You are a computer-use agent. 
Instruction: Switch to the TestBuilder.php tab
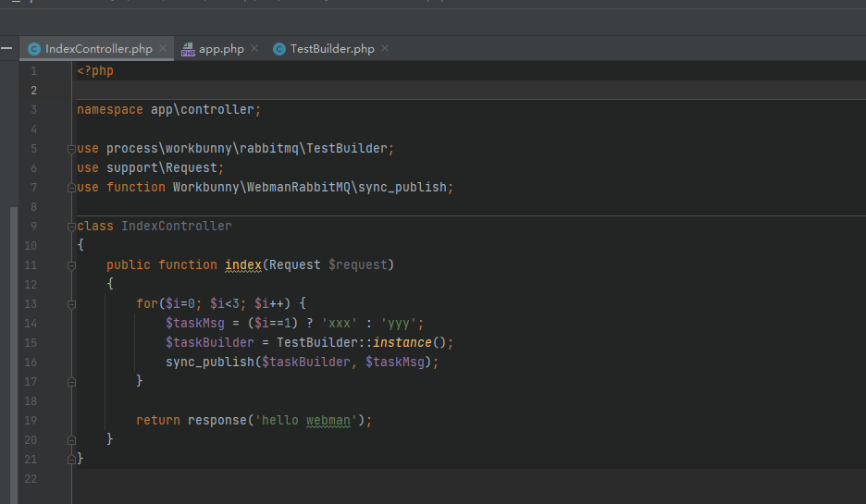pyautogui.click(x=332, y=49)
